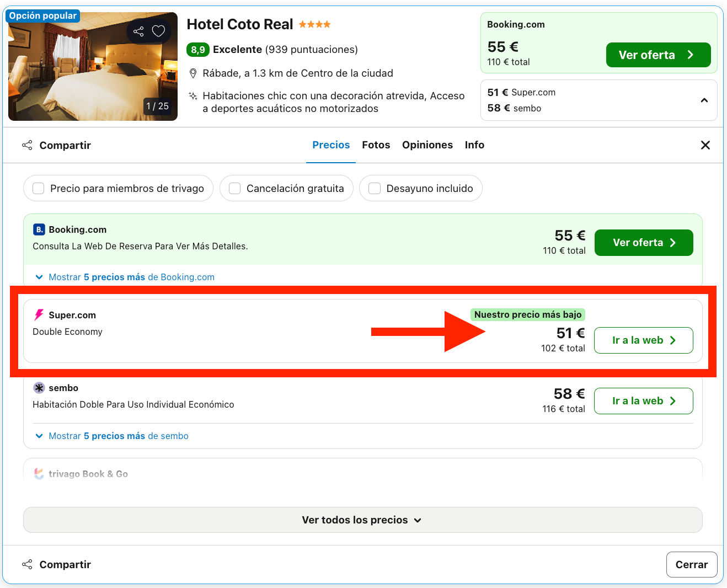Click the share icon on the hotel photo

(x=138, y=31)
